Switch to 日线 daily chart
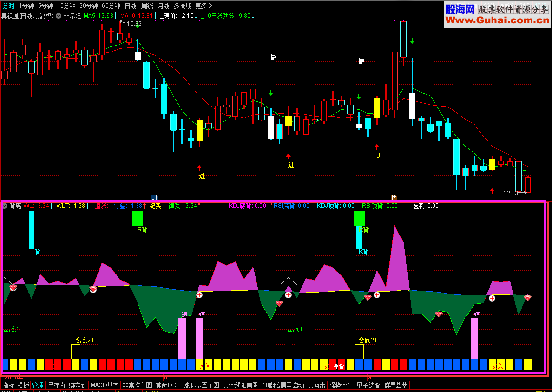552x392 pixels. pos(131,6)
